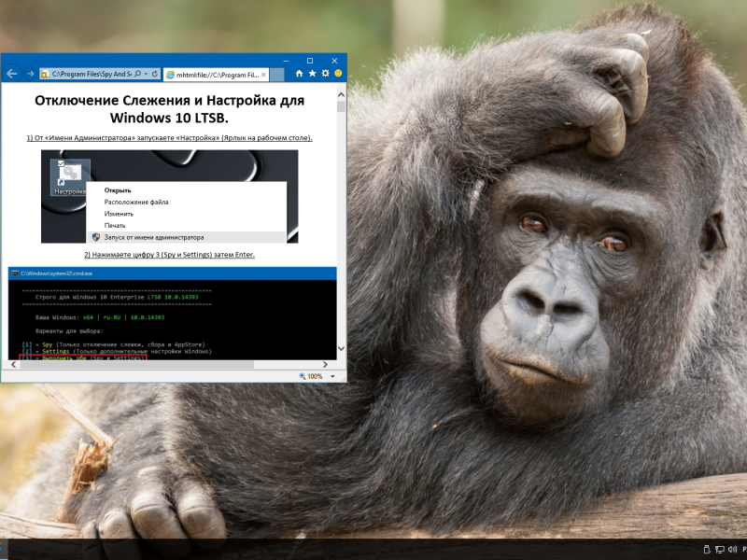Click the Home icon in Internet Explorer

(x=299, y=74)
